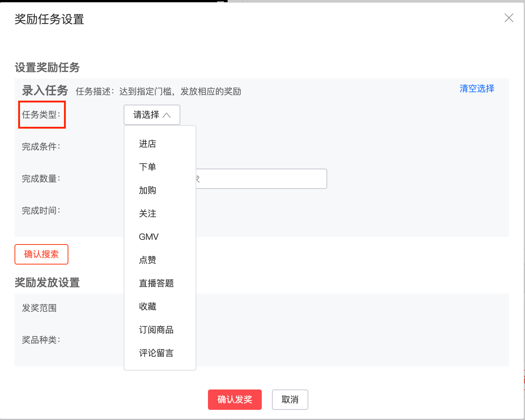Cancel via the 取消 button
The width and height of the screenshot is (525, 420).
[290, 400]
